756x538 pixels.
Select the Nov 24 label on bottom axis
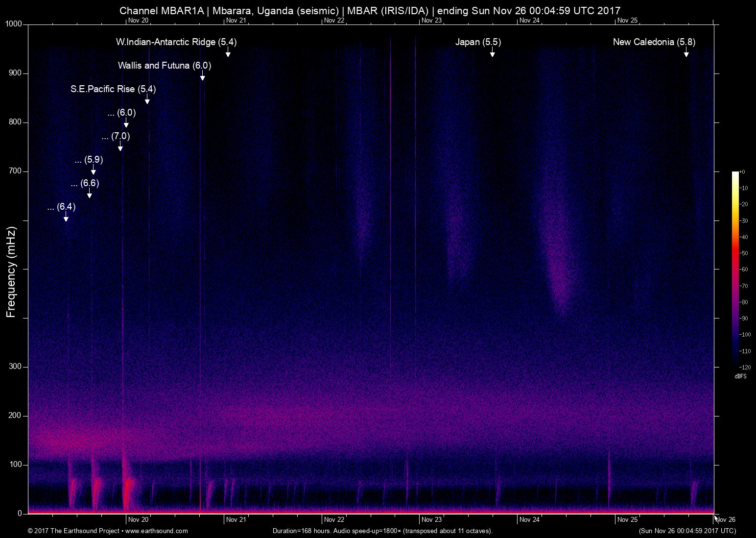[530, 520]
